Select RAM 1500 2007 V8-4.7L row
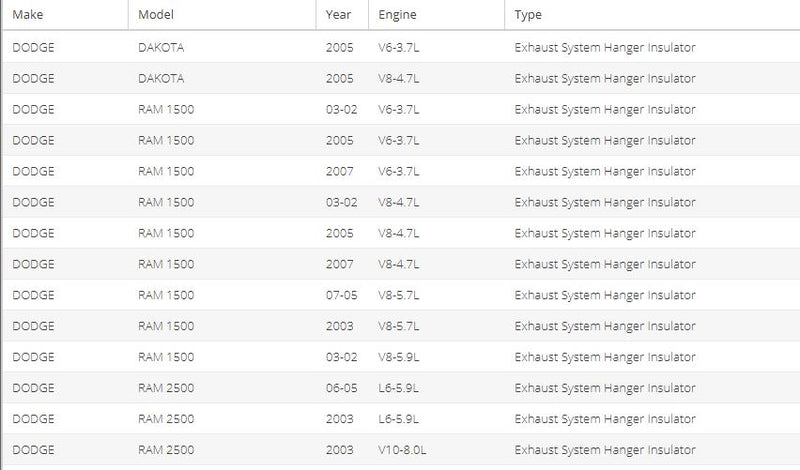Viewport: 800px width, 470px height. point(401,264)
